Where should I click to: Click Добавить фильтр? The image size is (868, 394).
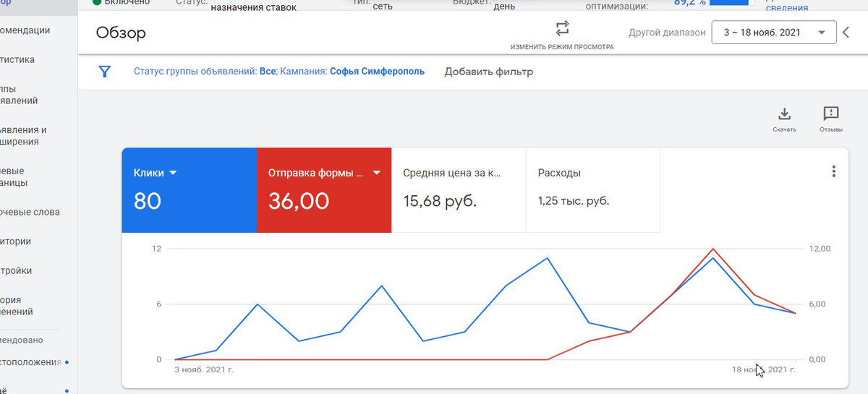[x=488, y=72]
